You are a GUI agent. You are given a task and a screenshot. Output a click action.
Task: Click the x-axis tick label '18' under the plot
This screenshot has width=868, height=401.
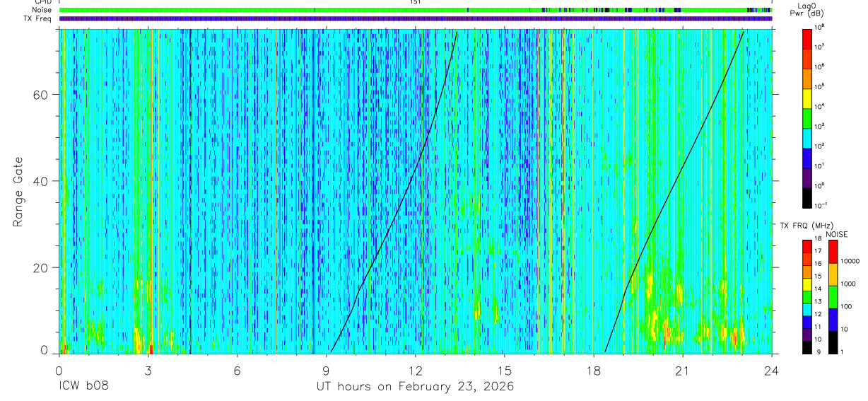594,370
